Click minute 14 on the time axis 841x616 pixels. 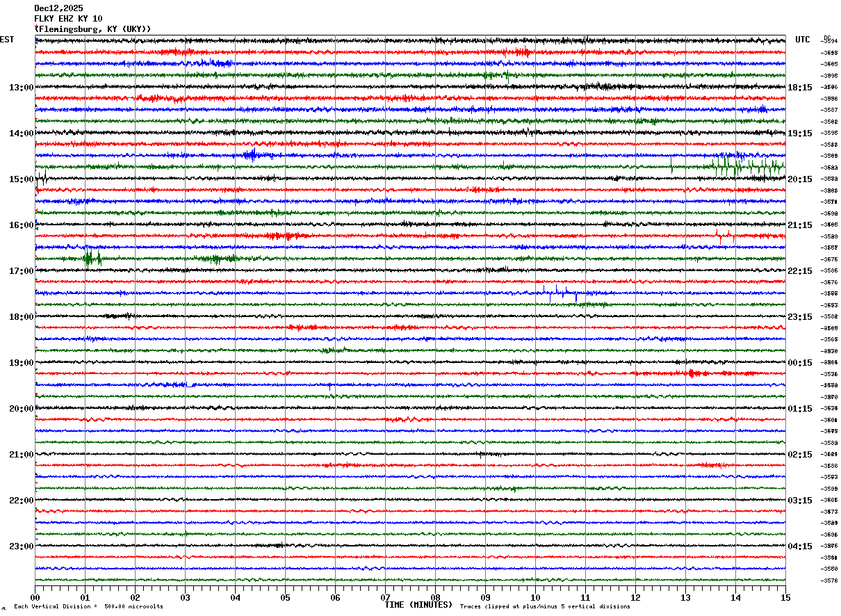click(735, 598)
